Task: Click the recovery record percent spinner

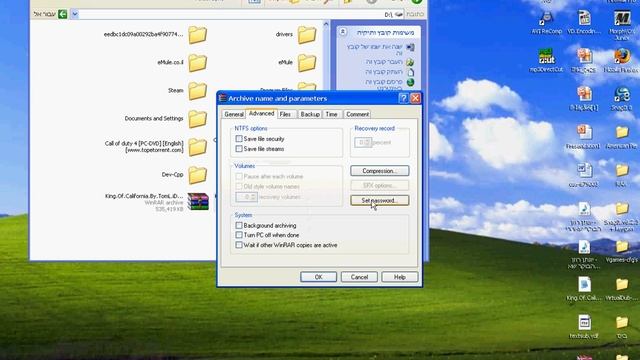Action: click(x=363, y=142)
